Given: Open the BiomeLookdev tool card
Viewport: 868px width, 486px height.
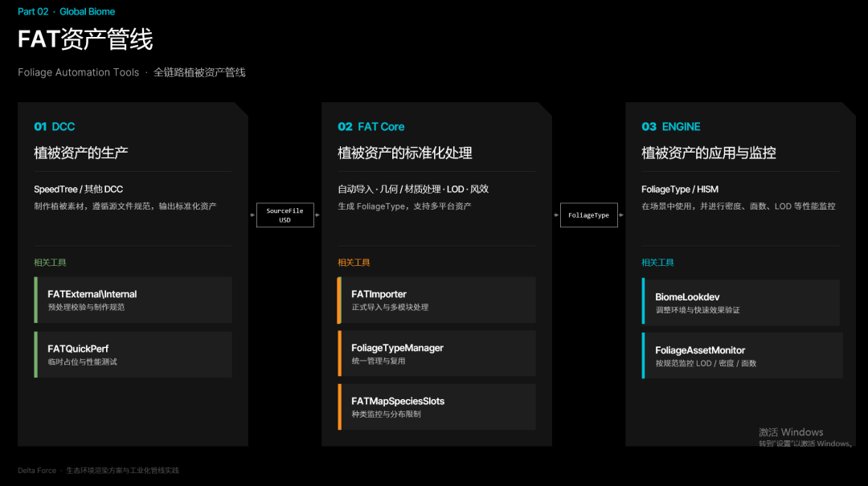Looking at the screenshot, I should point(741,302).
